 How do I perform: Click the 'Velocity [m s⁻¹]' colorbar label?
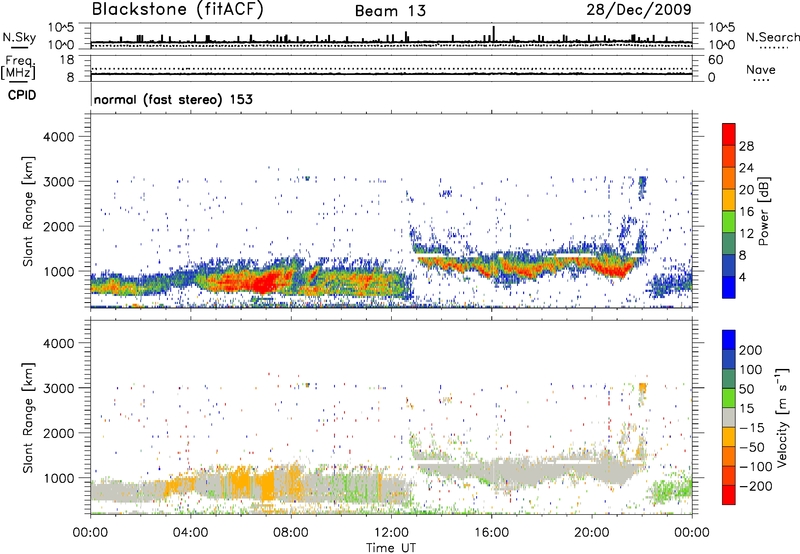tap(781, 417)
